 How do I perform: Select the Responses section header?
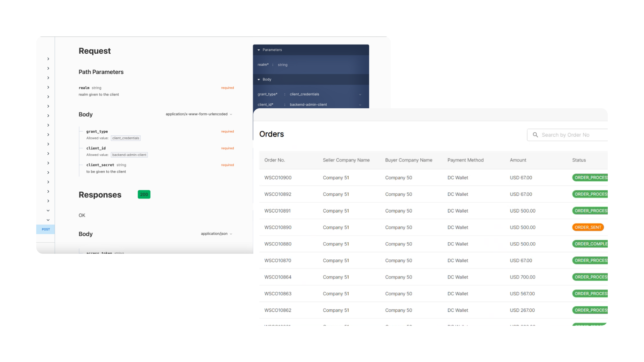pos(100,194)
